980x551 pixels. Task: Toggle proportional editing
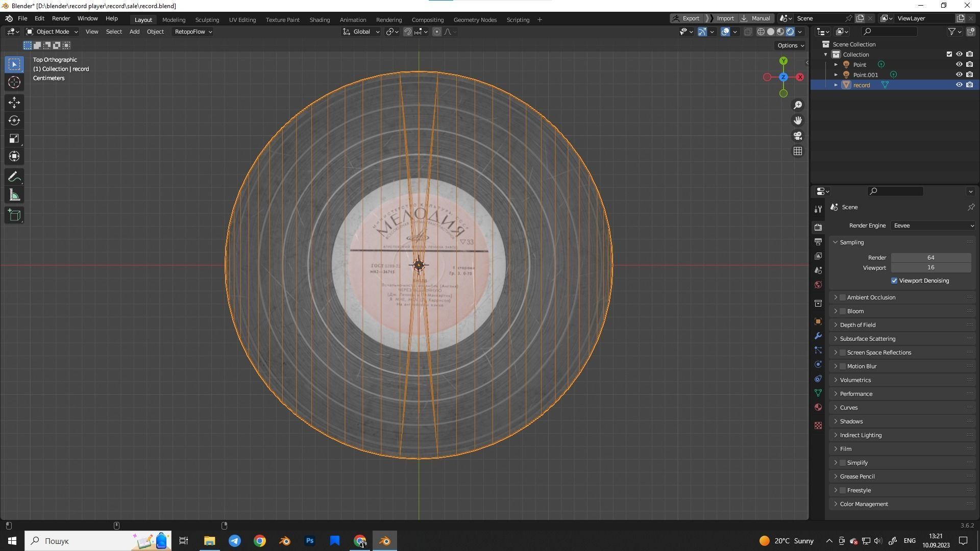437,32
